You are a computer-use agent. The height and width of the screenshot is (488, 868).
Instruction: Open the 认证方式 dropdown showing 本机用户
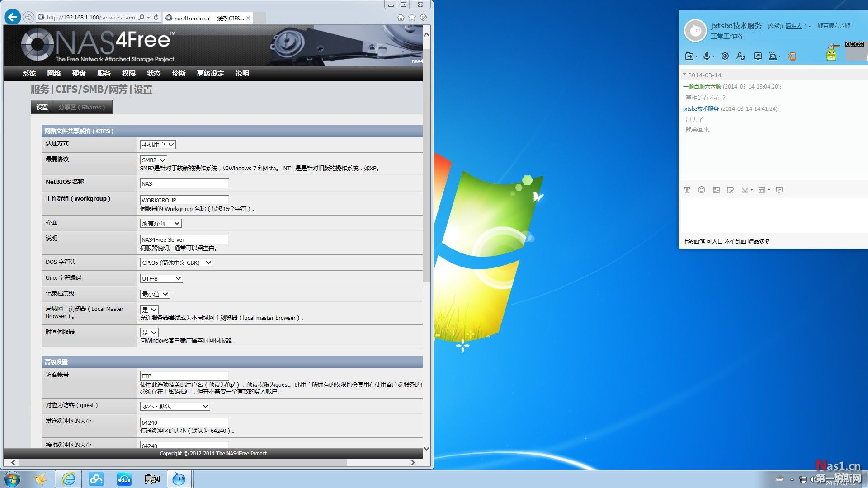click(x=158, y=145)
